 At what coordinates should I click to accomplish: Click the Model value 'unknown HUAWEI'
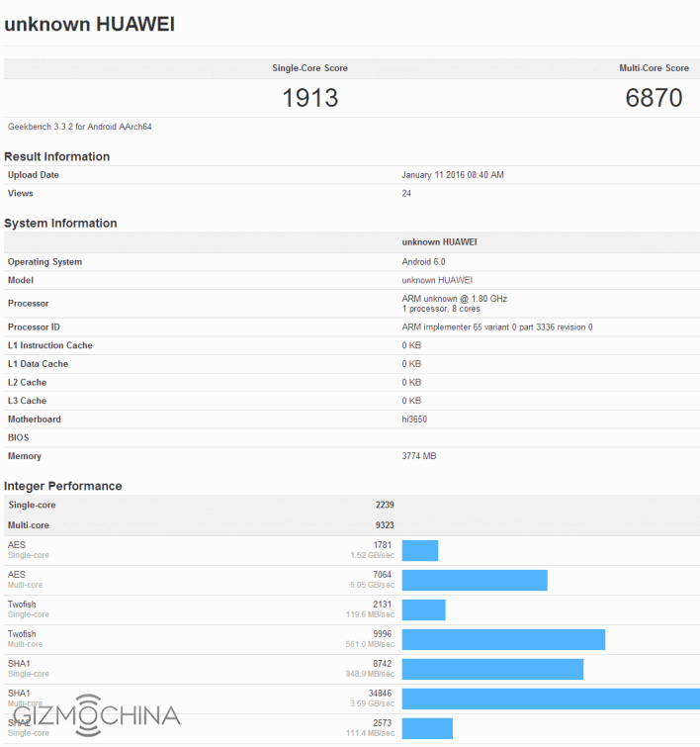[x=437, y=280]
